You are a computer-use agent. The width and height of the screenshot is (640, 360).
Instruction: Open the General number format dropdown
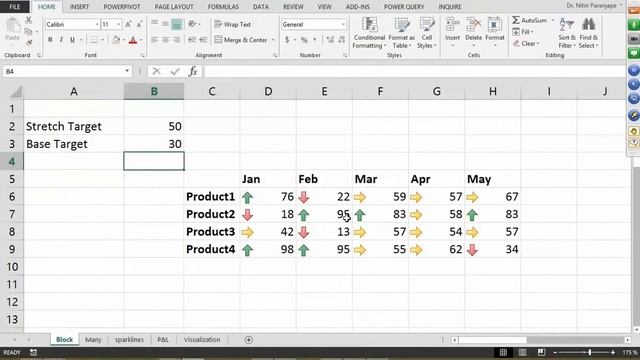click(x=343, y=24)
